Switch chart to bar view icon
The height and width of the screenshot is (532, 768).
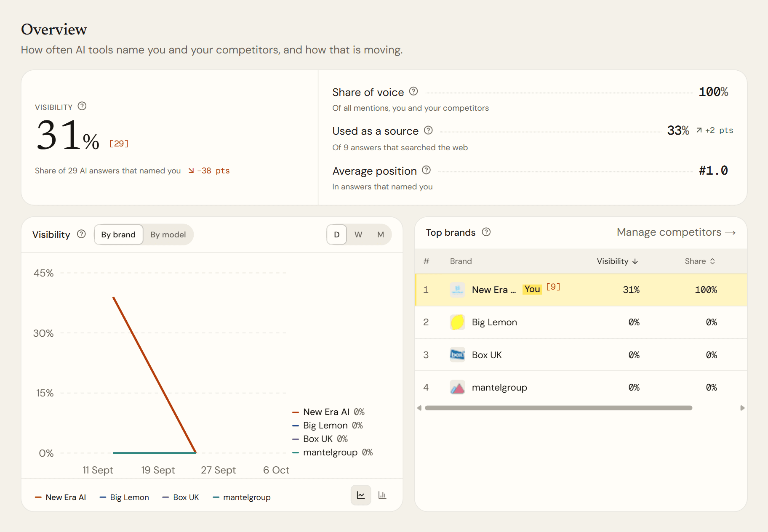(x=382, y=495)
